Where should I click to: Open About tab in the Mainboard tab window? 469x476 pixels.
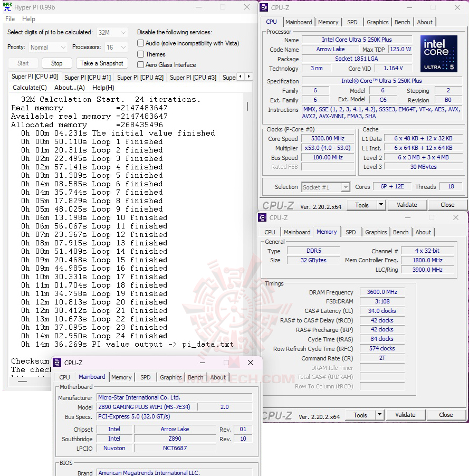[218, 377]
